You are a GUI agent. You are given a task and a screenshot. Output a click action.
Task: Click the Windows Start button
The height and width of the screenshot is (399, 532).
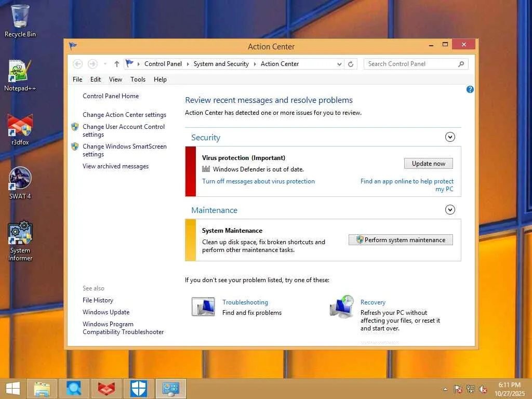[x=13, y=389]
